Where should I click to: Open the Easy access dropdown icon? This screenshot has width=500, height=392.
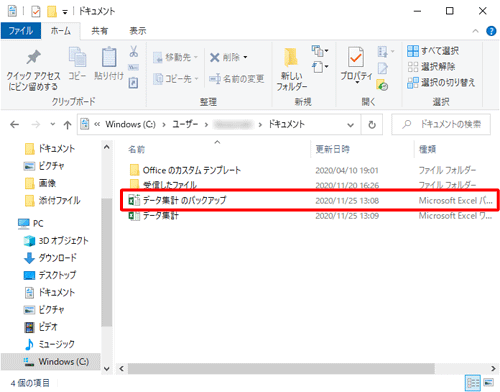pyautogui.click(x=320, y=67)
